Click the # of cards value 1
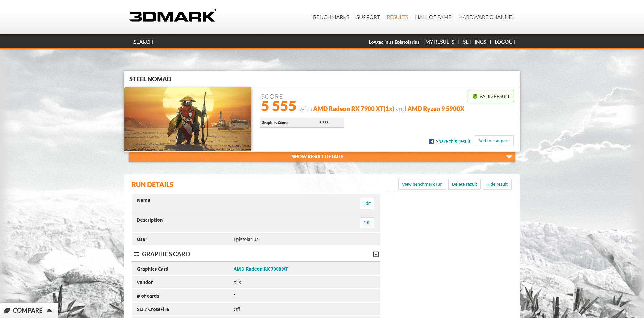The height and width of the screenshot is (318, 644). 235,296
